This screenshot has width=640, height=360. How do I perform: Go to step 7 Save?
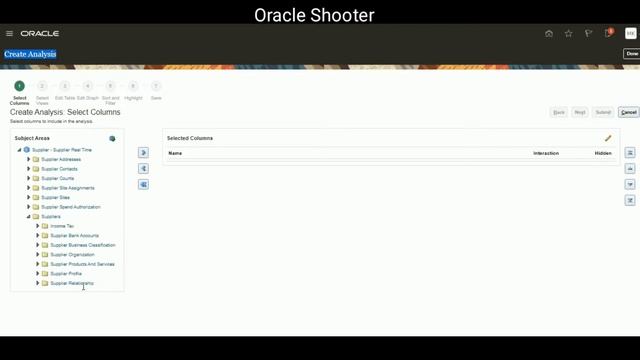[x=156, y=86]
